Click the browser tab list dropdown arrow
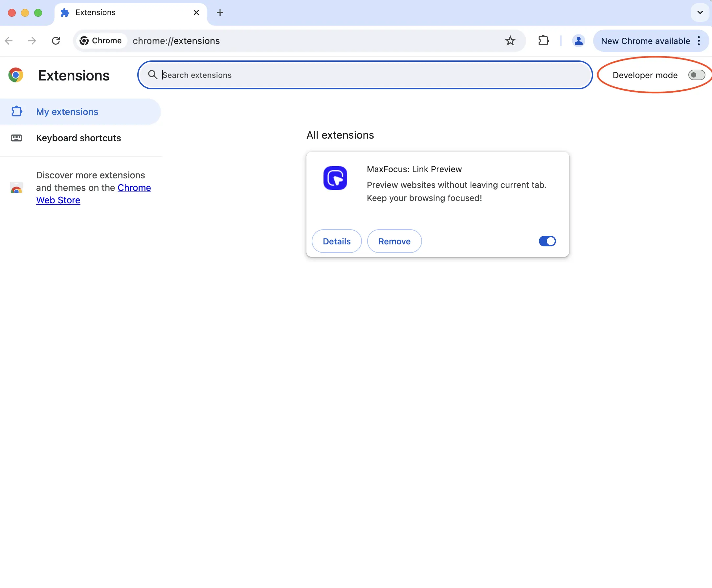The image size is (712, 588). coord(700,12)
